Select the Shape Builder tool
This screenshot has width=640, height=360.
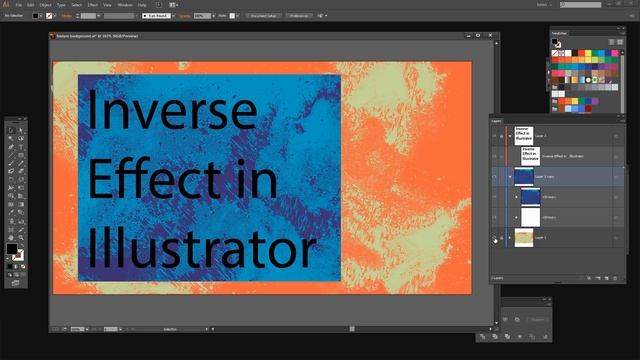11,196
